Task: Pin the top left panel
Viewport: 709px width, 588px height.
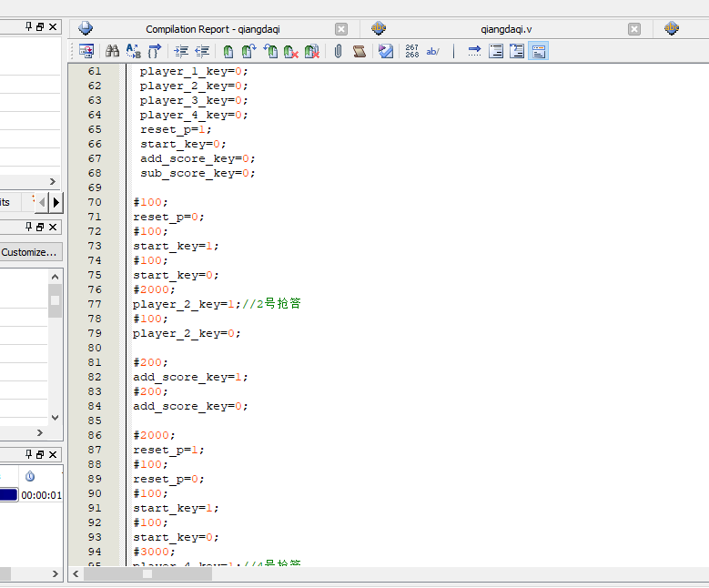Action: point(28,26)
